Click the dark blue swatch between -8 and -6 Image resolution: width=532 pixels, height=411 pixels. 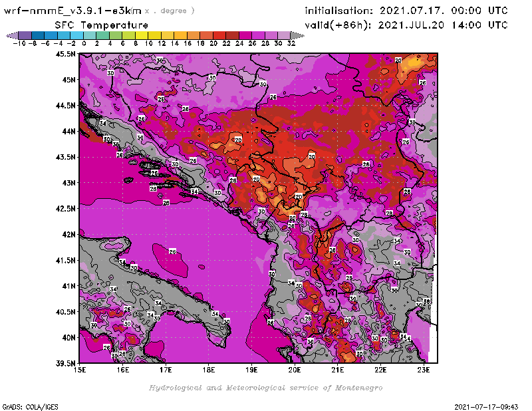38,35
